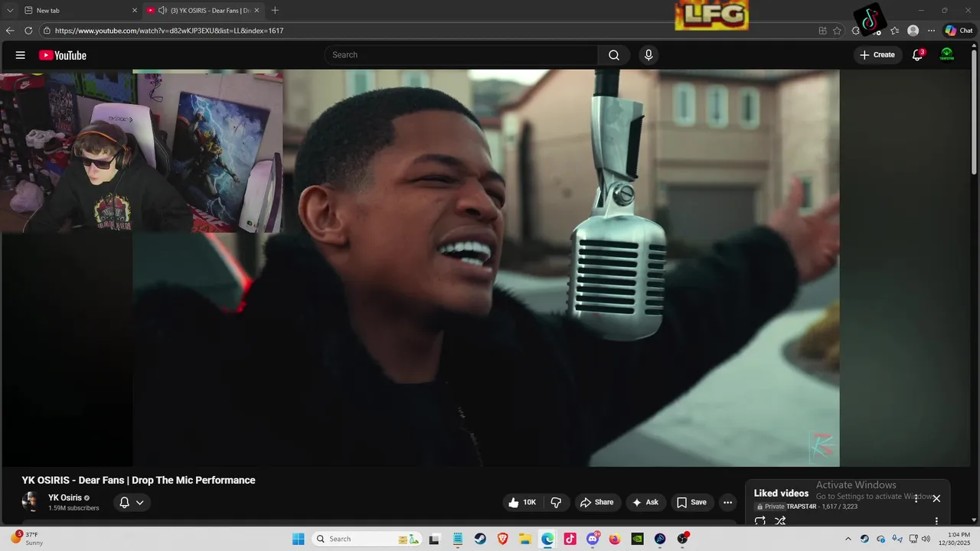
Task: Open NVIDIA app from taskbar
Action: click(x=637, y=539)
